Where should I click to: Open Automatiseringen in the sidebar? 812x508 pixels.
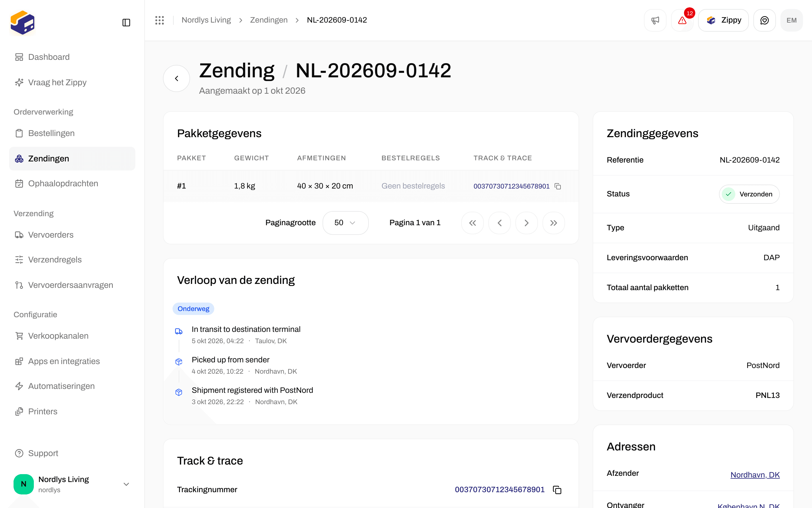coord(72,386)
